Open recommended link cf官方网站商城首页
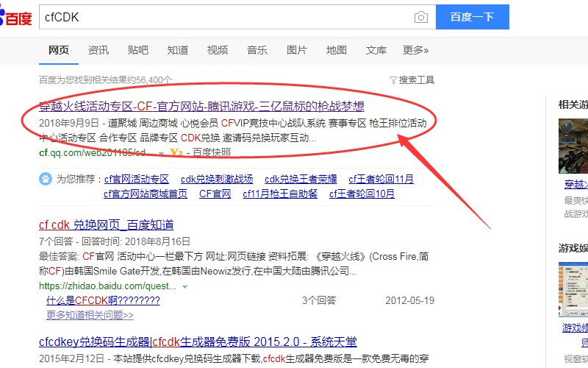 [x=146, y=194]
